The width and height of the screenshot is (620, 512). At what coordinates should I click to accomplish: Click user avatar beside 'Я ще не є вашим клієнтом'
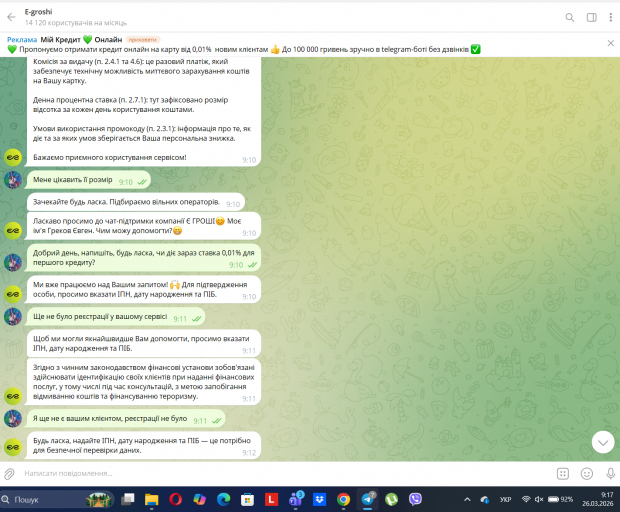tap(13, 418)
